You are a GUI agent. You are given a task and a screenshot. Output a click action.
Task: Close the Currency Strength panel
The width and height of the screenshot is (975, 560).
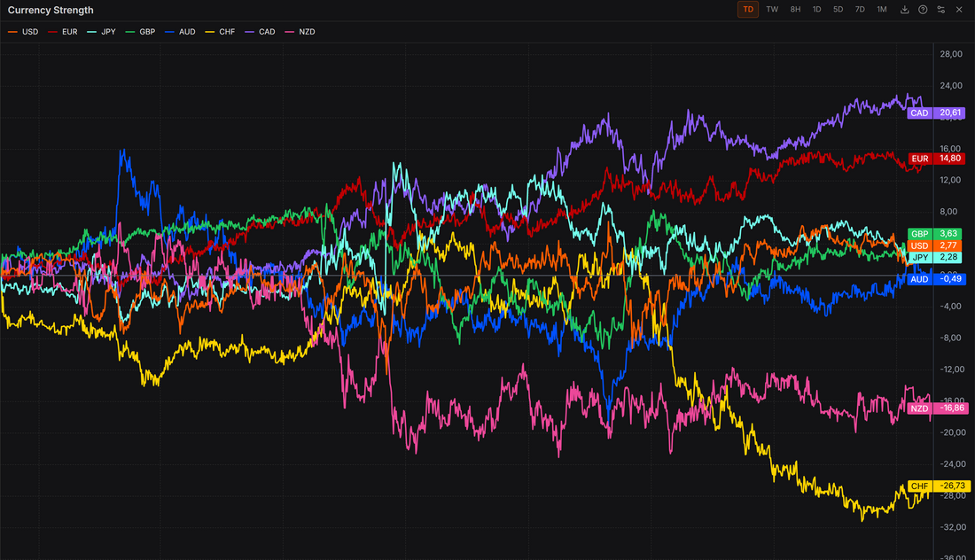click(959, 10)
